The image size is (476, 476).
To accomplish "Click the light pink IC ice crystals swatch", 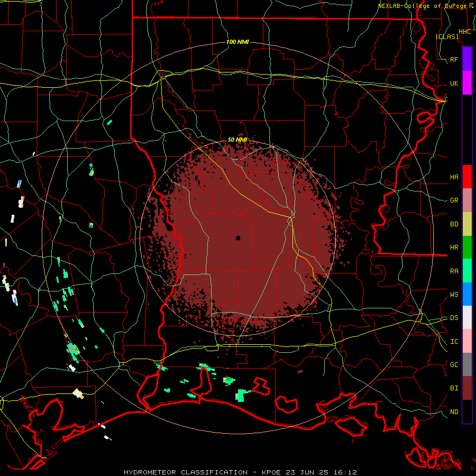I will [x=467, y=341].
